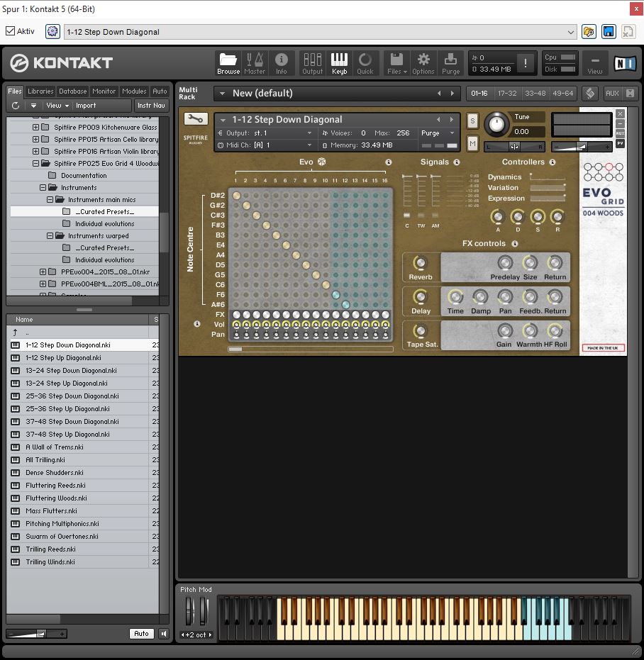Toggle the AUX rack button
Viewport: 644px width, 660px height.
[x=612, y=94]
